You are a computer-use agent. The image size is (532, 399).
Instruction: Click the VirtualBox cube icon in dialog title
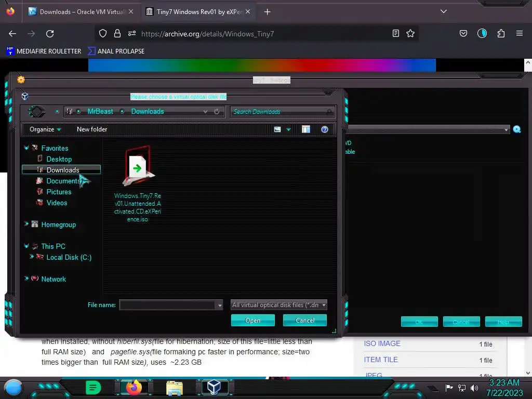(x=25, y=96)
